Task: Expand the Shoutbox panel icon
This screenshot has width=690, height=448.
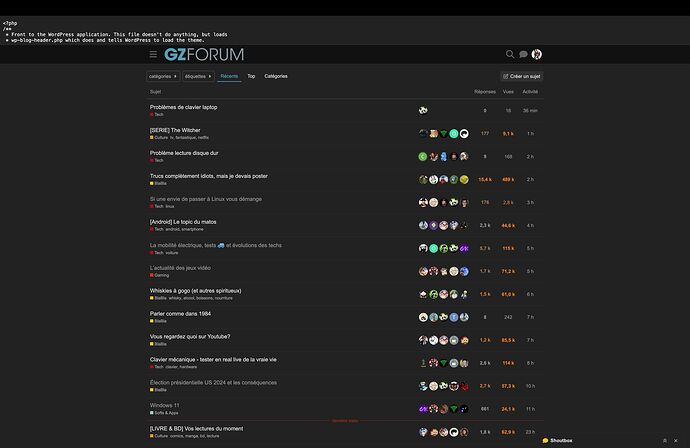Action: click(664, 441)
